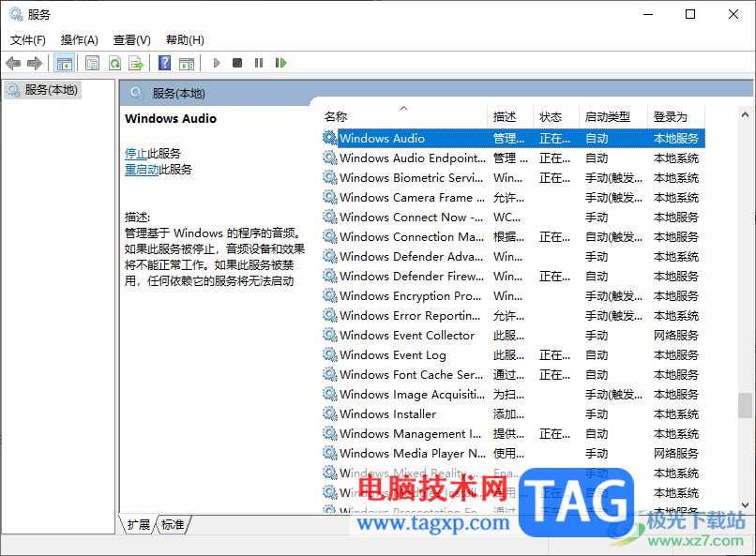
Task: Sort by the 名称 column header
Action: 404,116
